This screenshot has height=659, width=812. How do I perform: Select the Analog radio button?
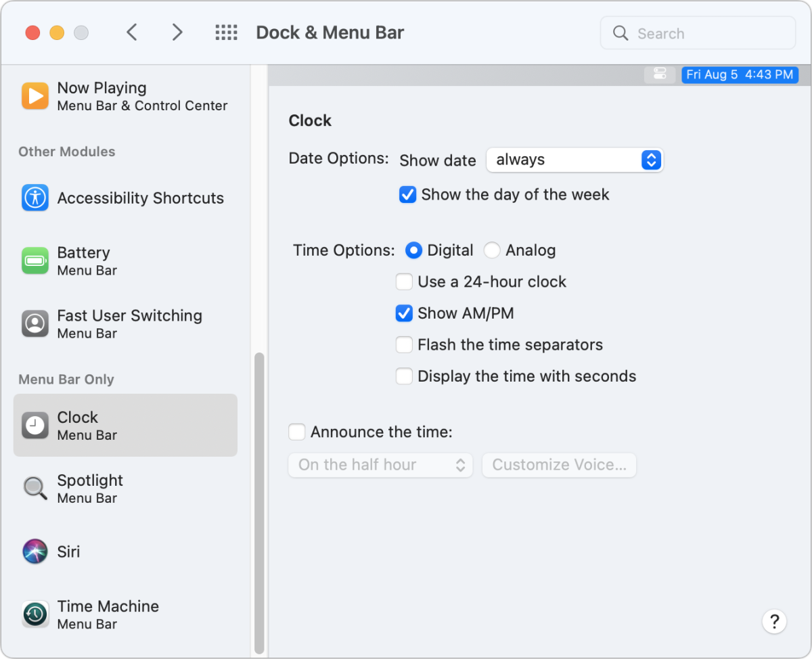(x=492, y=250)
